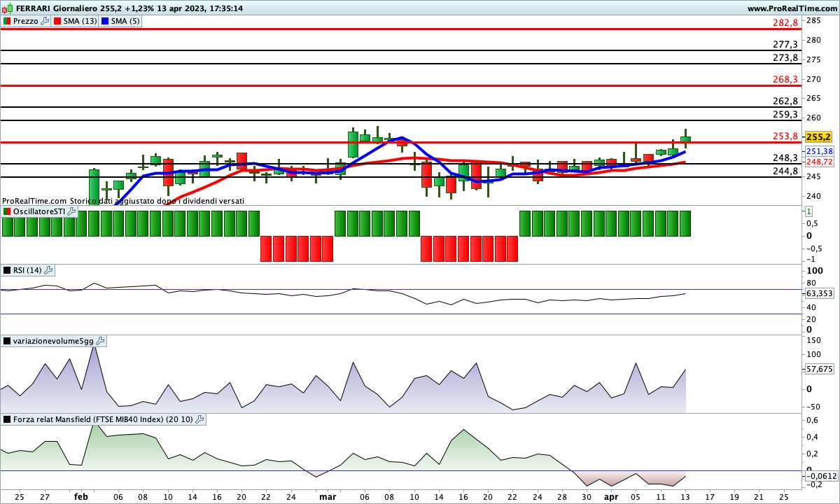Image resolution: width=840 pixels, height=504 pixels.
Task: Click the RSI value tag 63,353
Action: [820, 293]
